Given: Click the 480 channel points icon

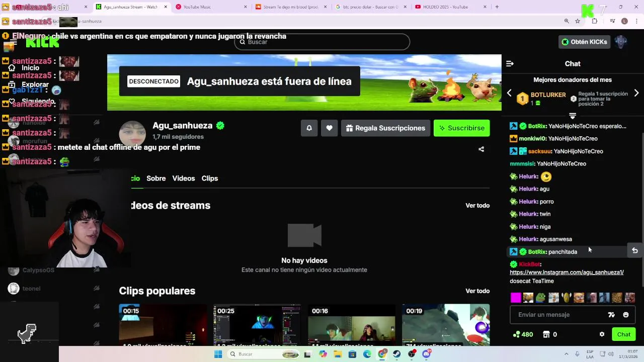Looking at the screenshot, I should click(x=516, y=334).
